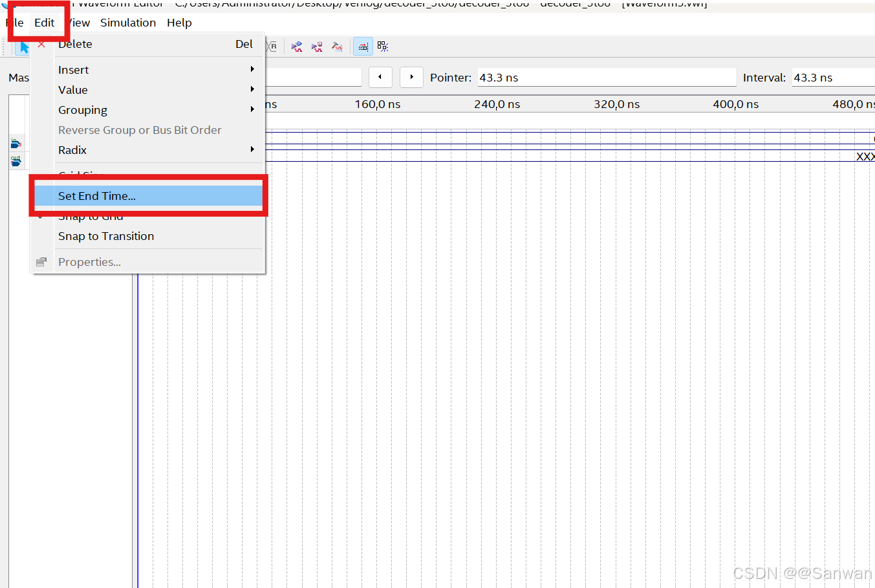Image resolution: width=875 pixels, height=588 pixels.
Task: Select the output pin signal icon
Action: [16, 160]
